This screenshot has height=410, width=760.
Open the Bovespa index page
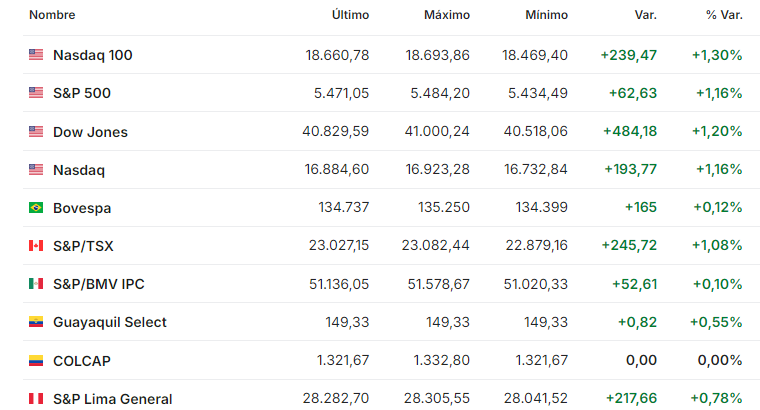82,208
